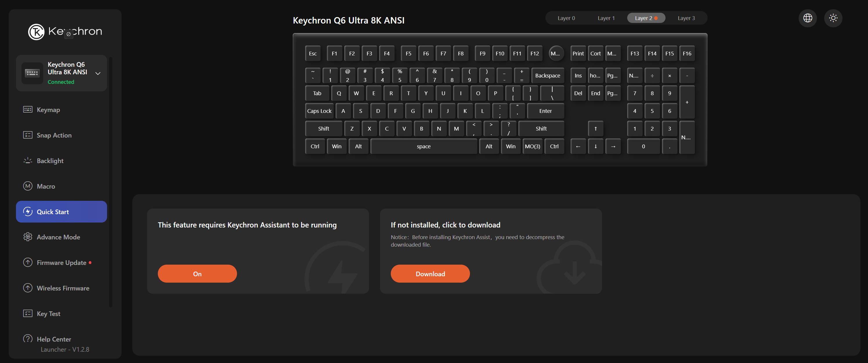Click the round knob key next to F12
The height and width of the screenshot is (363, 868).
click(x=555, y=54)
